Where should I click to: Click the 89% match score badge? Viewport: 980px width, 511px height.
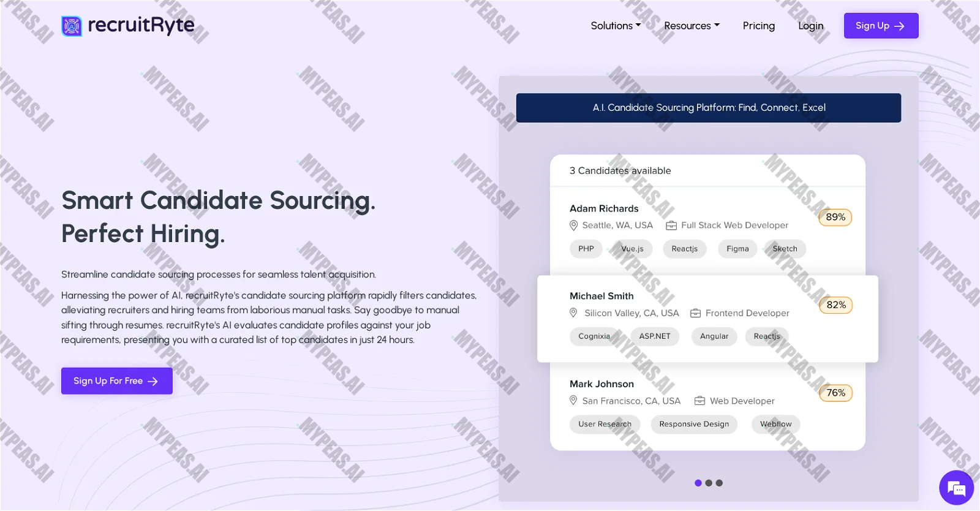tap(835, 217)
